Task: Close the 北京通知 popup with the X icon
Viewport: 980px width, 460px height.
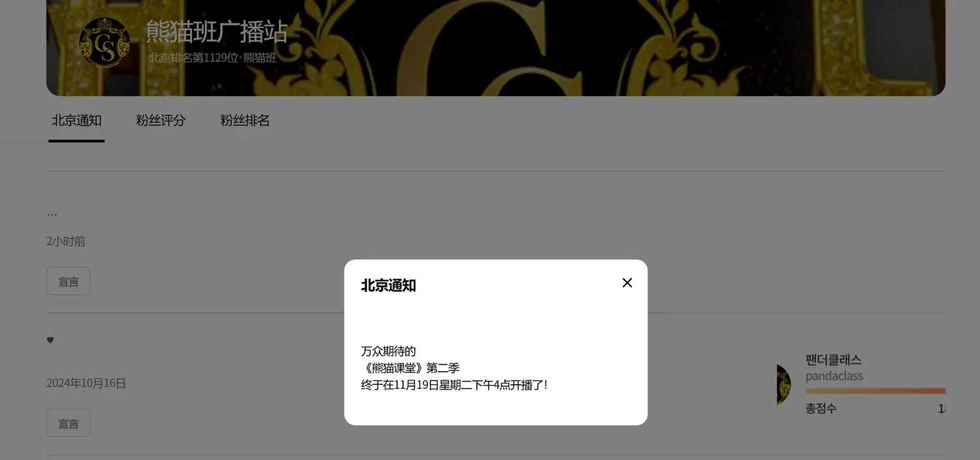Action: coord(627,283)
